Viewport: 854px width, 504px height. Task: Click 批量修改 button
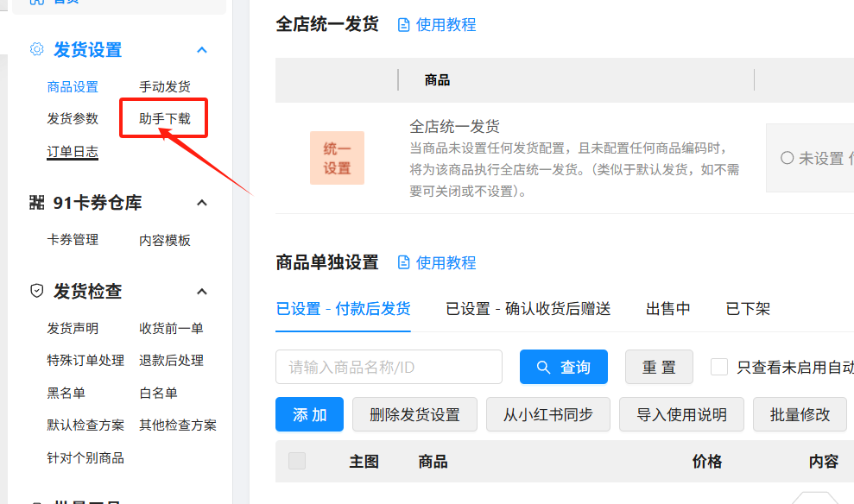(800, 414)
